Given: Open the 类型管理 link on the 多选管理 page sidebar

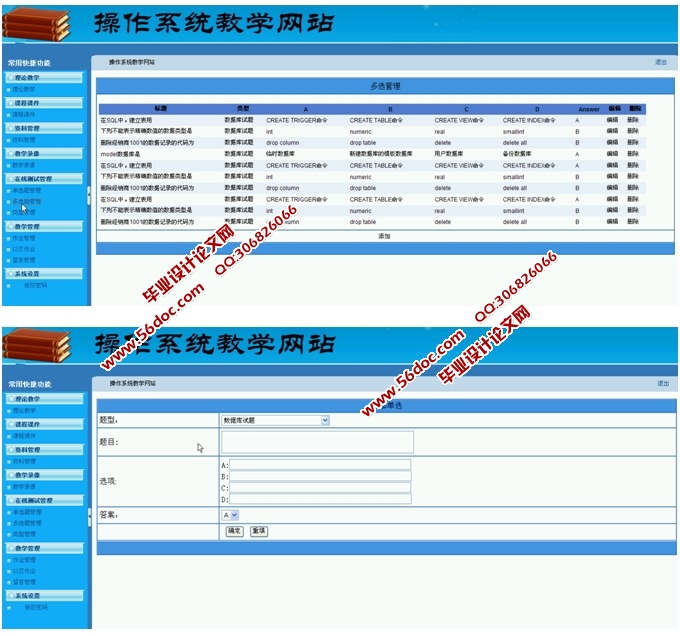Looking at the screenshot, I should click(x=24, y=212).
